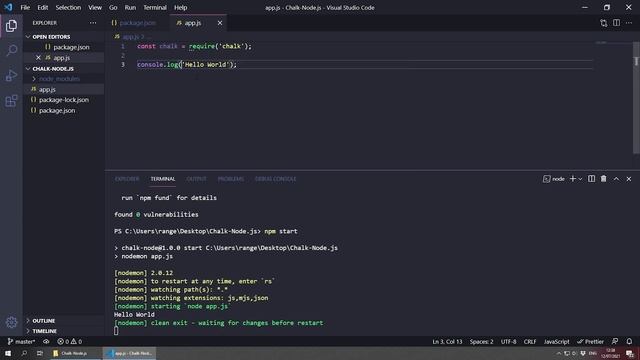The width and height of the screenshot is (640, 360).
Task: Open notifications bell
Action: click(629, 341)
